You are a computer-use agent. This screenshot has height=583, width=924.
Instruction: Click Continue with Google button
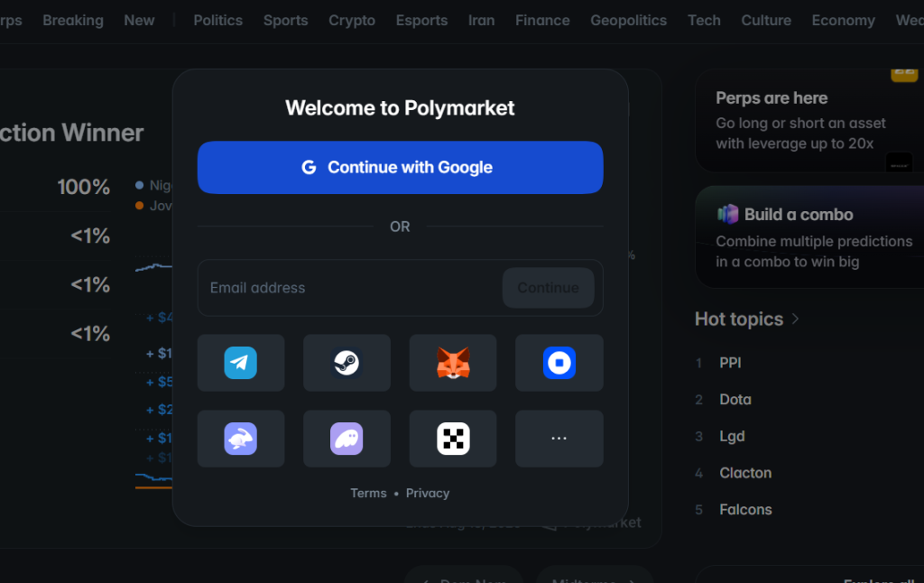coord(400,168)
